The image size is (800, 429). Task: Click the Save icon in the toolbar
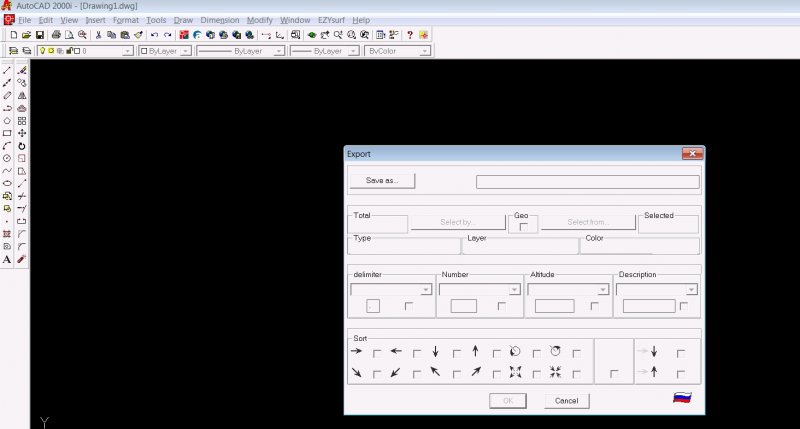pyautogui.click(x=39, y=35)
